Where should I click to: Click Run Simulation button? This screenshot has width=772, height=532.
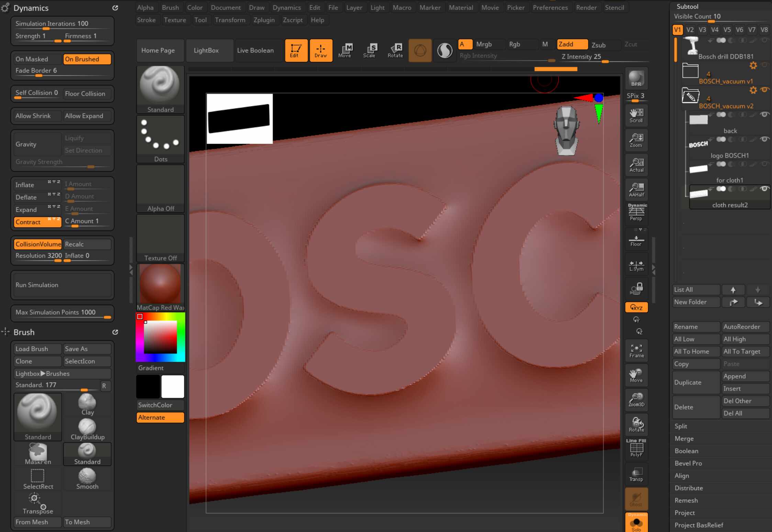63,285
